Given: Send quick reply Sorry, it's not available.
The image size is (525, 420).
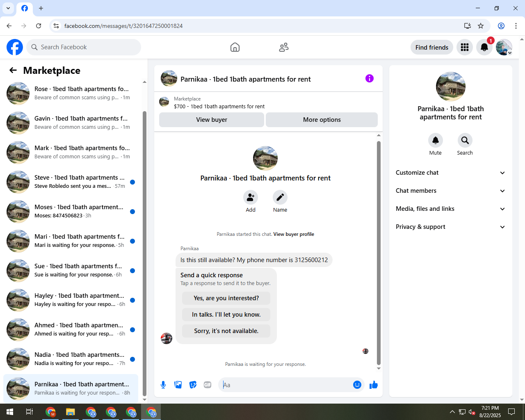Looking at the screenshot, I should tap(226, 331).
